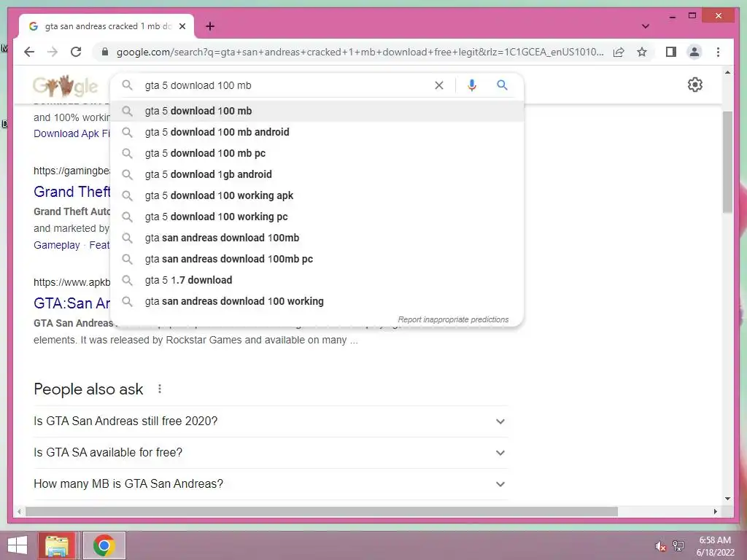Open People also ask options menu
This screenshot has height=560, width=747.
(x=160, y=389)
